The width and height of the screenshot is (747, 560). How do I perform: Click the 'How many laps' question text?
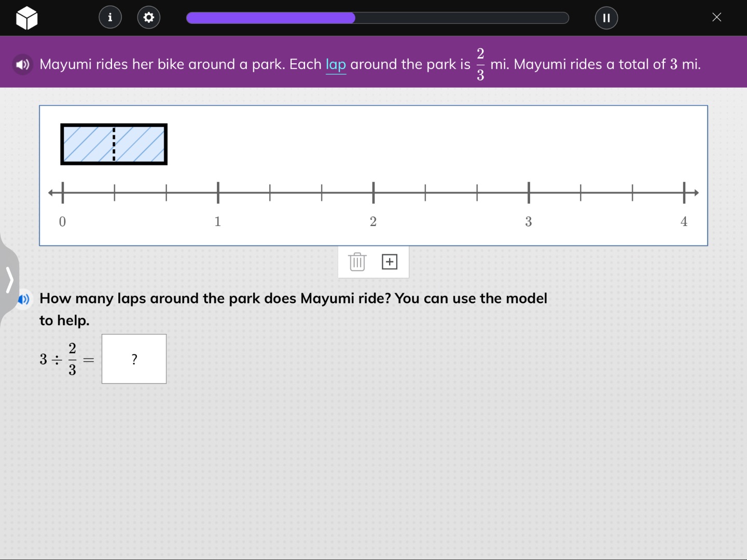click(x=293, y=299)
